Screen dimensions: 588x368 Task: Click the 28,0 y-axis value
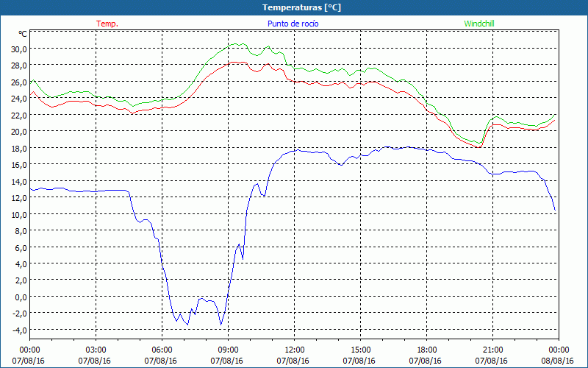(x=19, y=66)
